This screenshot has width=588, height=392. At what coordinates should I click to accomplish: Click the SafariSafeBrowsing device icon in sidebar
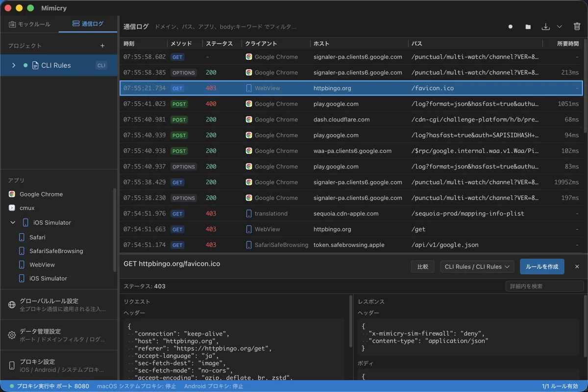tap(22, 251)
